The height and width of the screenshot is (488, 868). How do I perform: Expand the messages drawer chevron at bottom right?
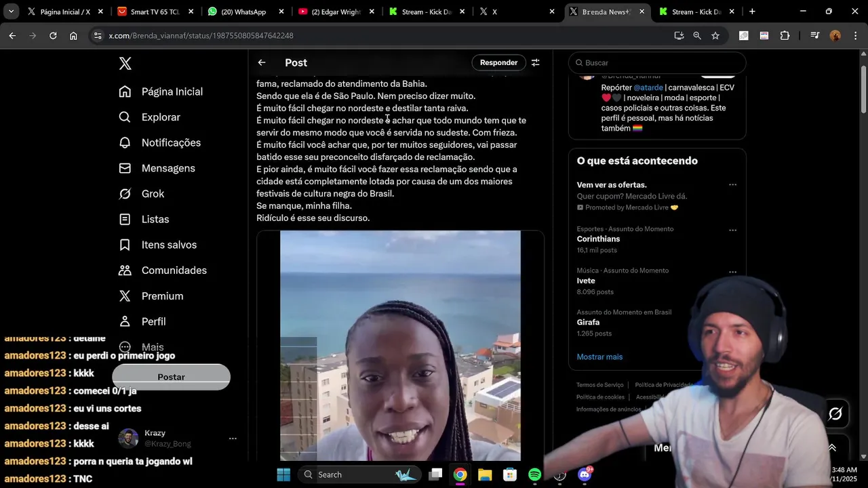832,448
